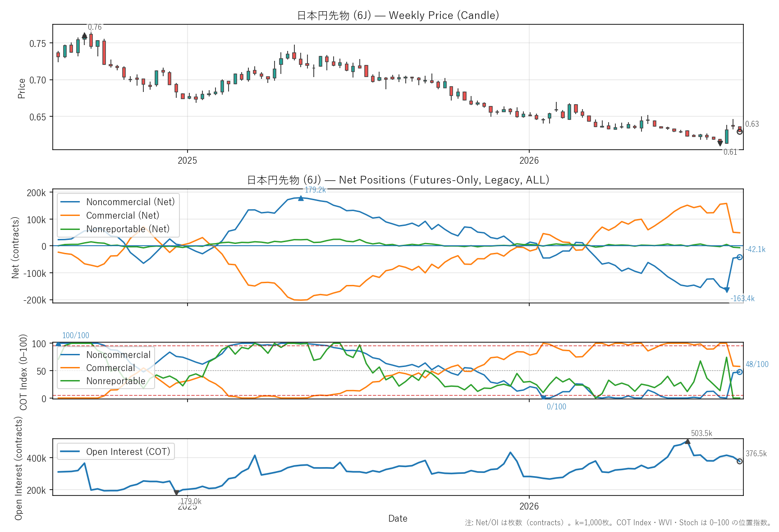The height and width of the screenshot is (532, 779).
Task: Select 'Commercial' in the COT Index legend
Action: click(x=110, y=368)
